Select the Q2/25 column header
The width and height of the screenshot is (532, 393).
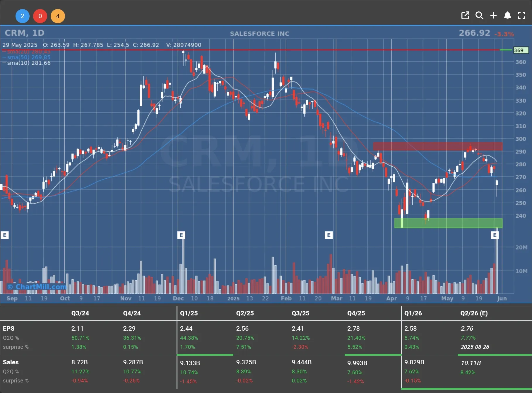[x=245, y=313]
